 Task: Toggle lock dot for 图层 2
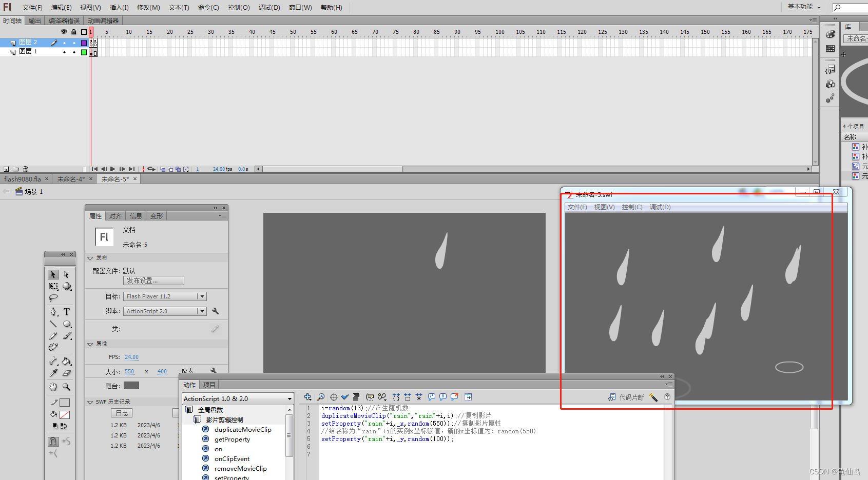pyautogui.click(x=74, y=43)
